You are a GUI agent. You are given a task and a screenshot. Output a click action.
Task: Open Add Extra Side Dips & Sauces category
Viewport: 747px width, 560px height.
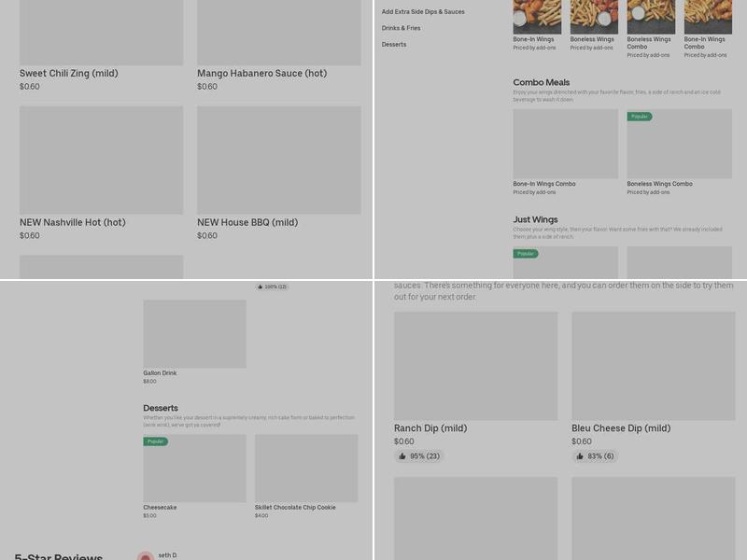[x=423, y=12]
